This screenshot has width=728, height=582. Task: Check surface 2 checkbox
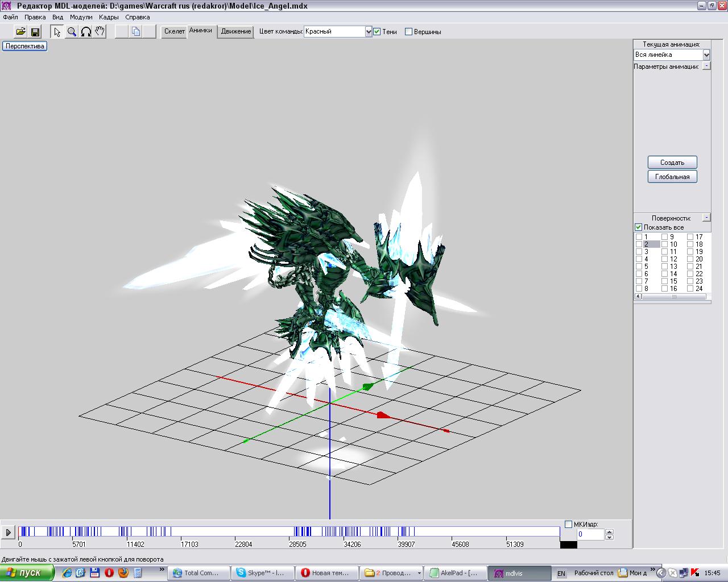pos(639,244)
